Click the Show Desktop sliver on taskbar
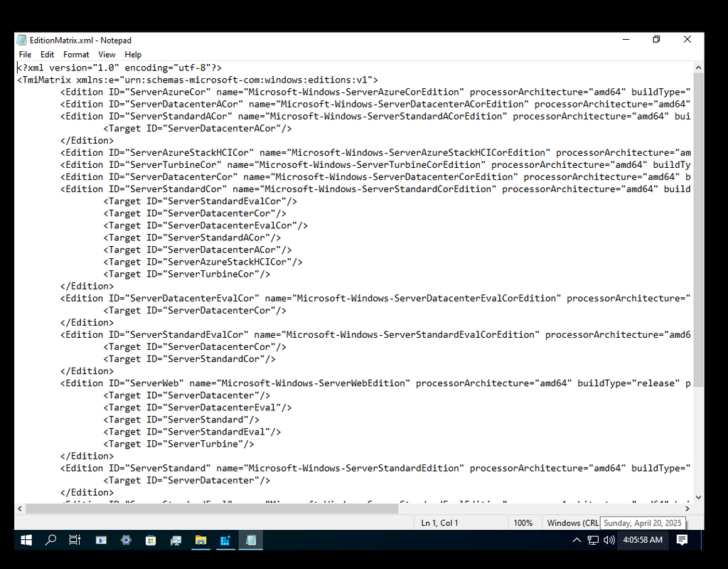 702,540
